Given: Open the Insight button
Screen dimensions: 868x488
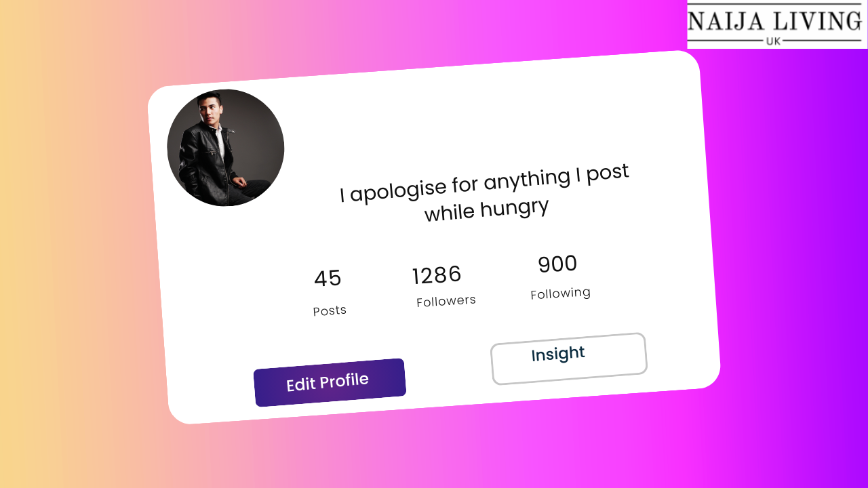Looking at the screenshot, I should click(x=569, y=359).
